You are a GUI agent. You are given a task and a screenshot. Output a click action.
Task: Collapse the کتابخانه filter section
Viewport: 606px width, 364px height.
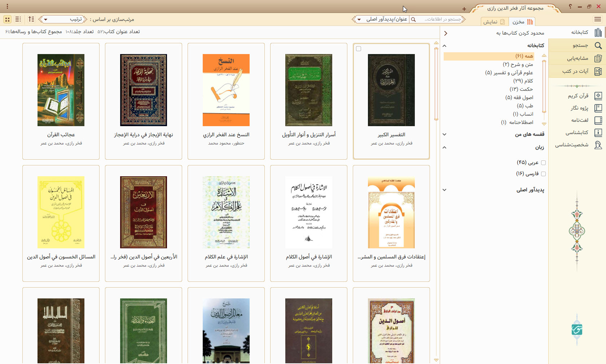[444, 46]
